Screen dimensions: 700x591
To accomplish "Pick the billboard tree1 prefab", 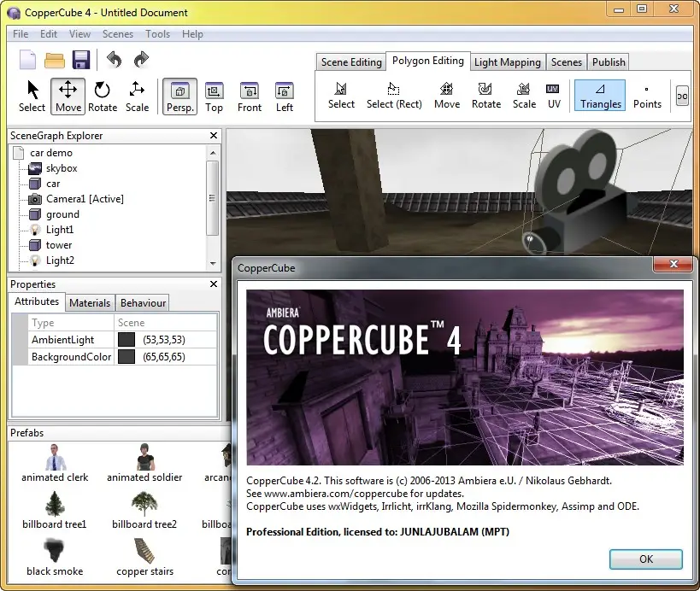I will (55, 510).
